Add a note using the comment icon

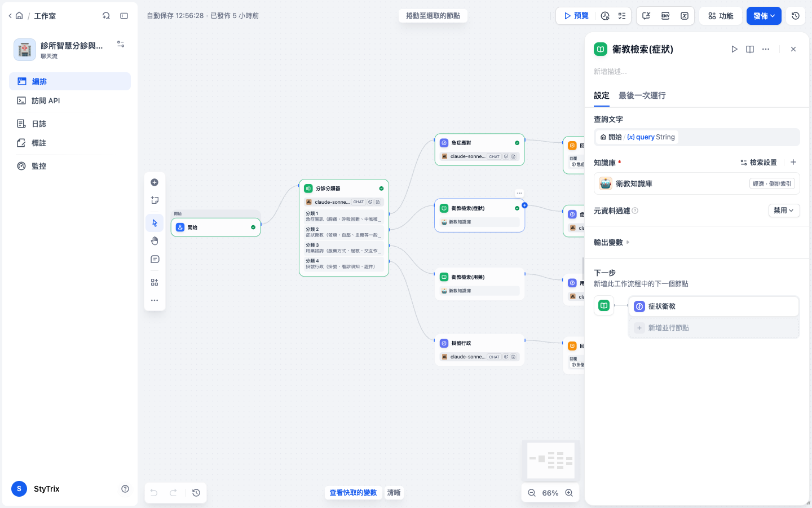(155, 259)
